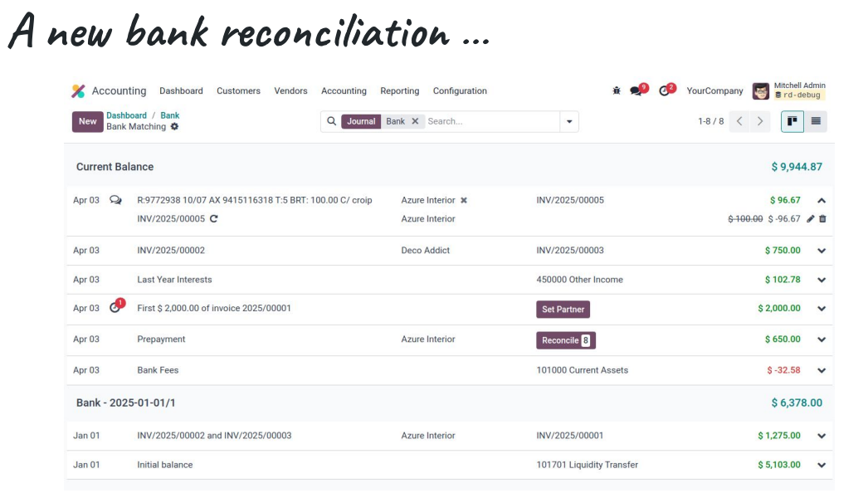Open the activities clock icon in navbar

[665, 90]
